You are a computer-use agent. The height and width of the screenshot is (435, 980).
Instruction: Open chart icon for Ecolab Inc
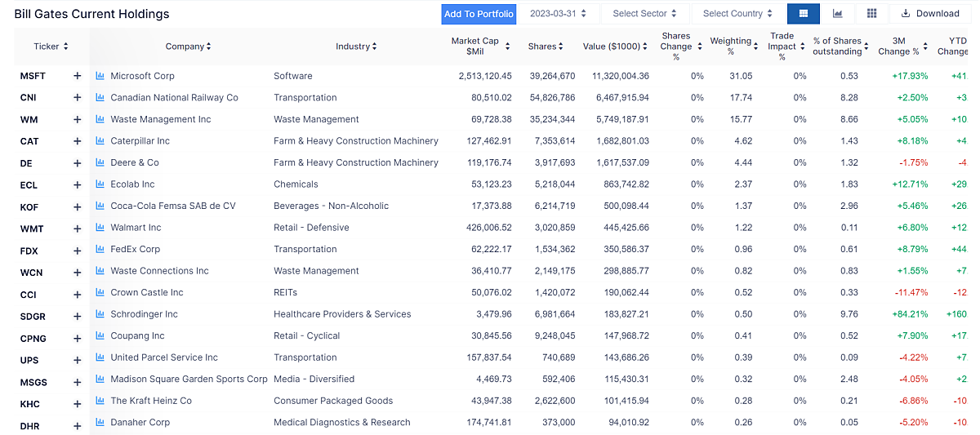coord(100,184)
